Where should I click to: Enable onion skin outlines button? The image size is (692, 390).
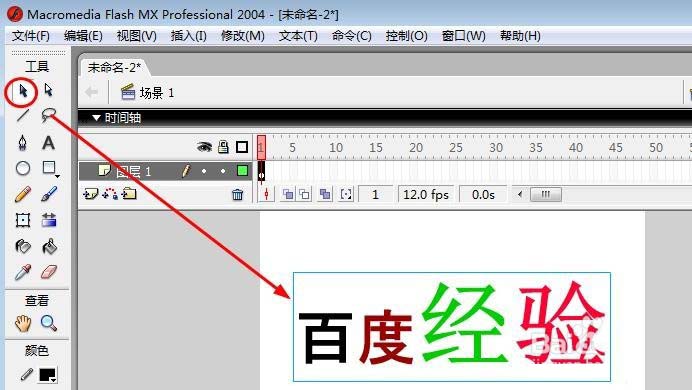tap(304, 194)
